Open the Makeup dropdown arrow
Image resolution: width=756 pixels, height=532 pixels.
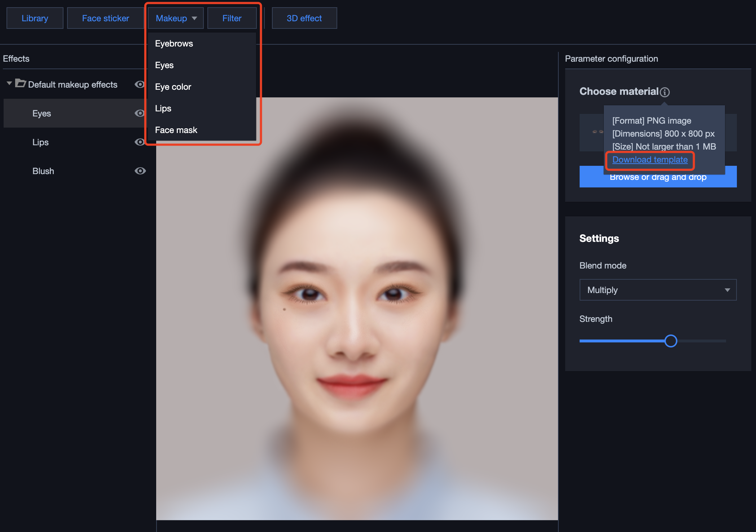click(194, 18)
